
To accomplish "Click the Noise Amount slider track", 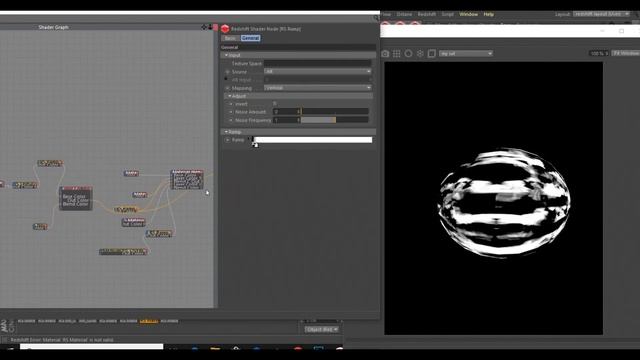I will [x=335, y=111].
